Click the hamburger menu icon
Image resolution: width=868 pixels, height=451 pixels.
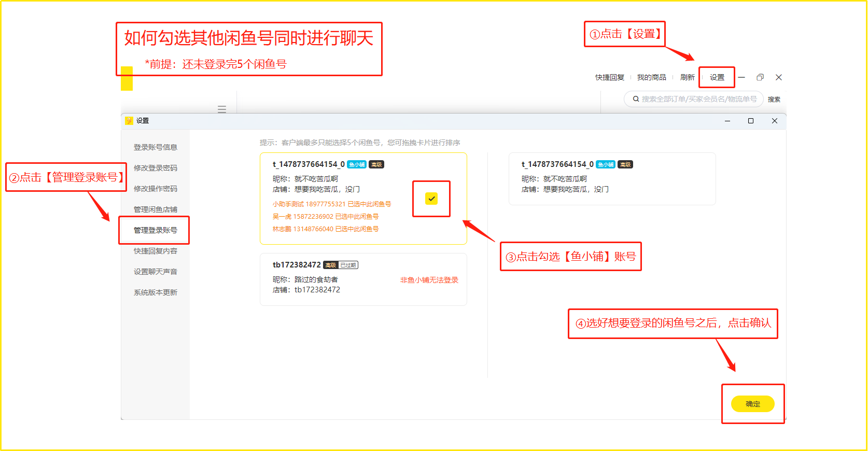pyautogui.click(x=222, y=109)
